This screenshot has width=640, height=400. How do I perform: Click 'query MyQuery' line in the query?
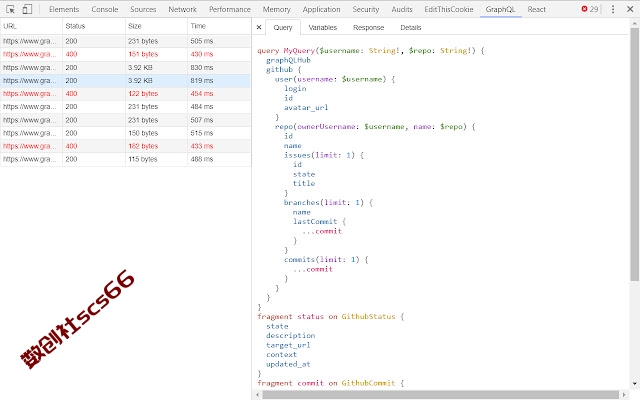click(x=371, y=51)
